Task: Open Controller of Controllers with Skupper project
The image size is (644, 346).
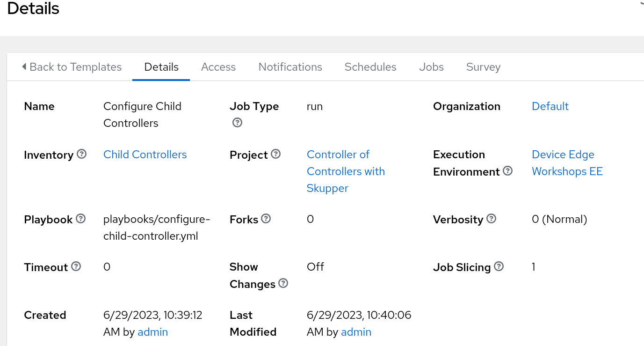Action: pyautogui.click(x=346, y=171)
